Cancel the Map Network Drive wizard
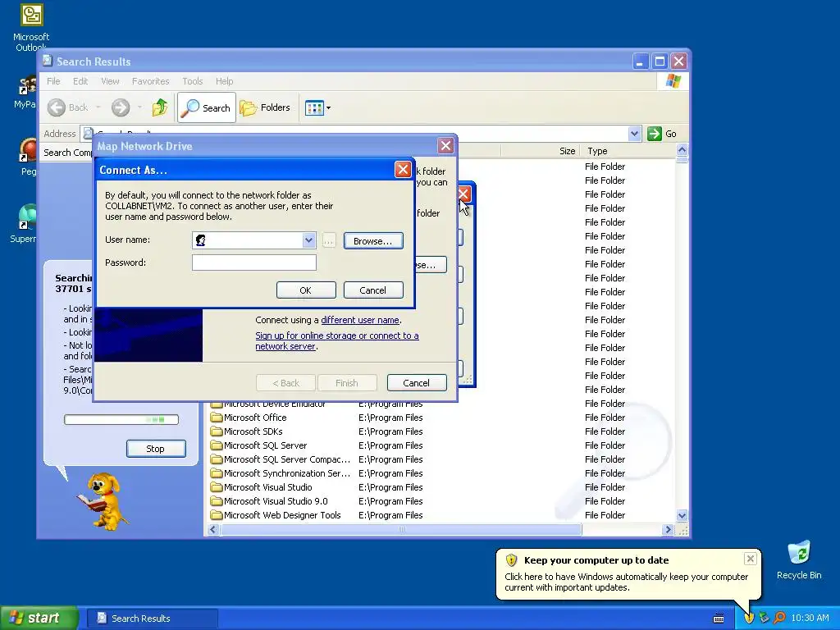 coord(416,383)
